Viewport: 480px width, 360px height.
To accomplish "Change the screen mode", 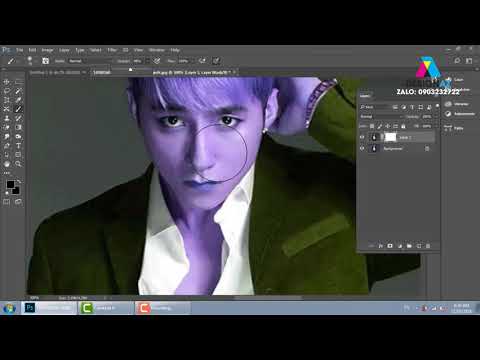I will [x=18, y=202].
